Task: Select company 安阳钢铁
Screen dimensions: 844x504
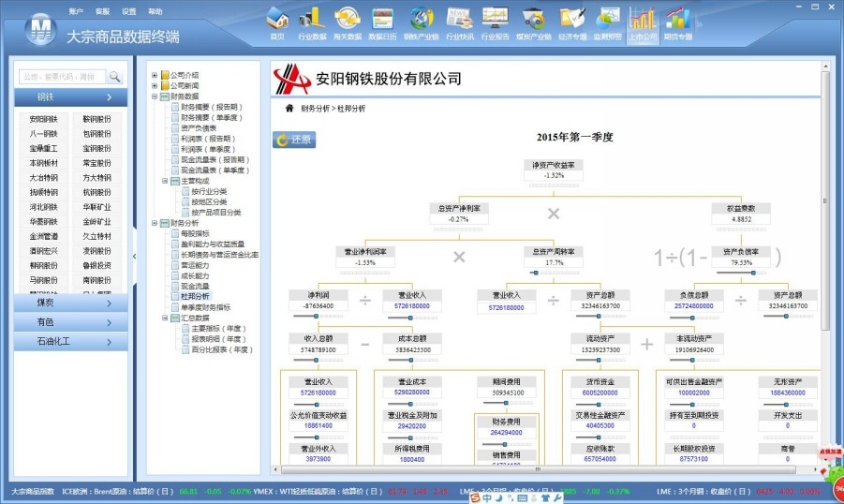Action: (44, 119)
